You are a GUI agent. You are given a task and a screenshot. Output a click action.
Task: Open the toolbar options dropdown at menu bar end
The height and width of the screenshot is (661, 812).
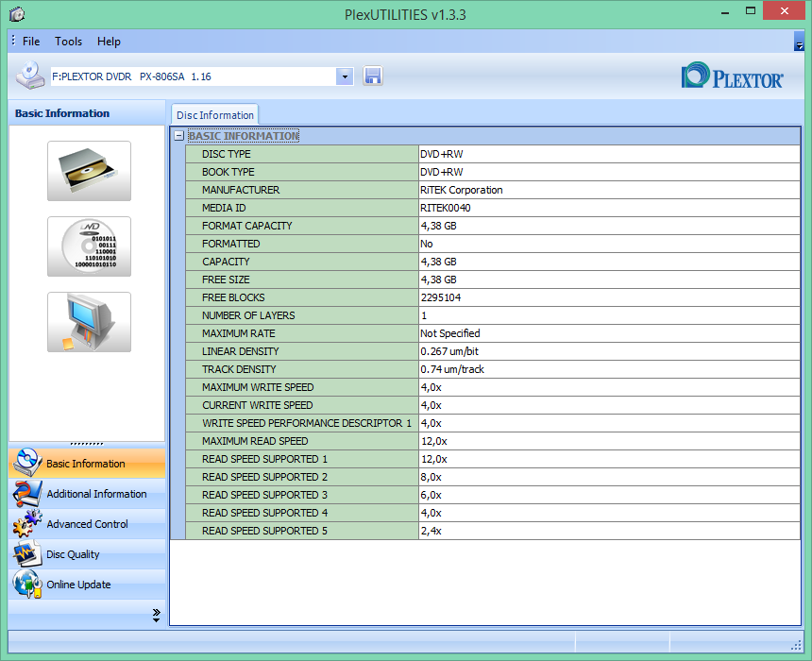point(799,42)
